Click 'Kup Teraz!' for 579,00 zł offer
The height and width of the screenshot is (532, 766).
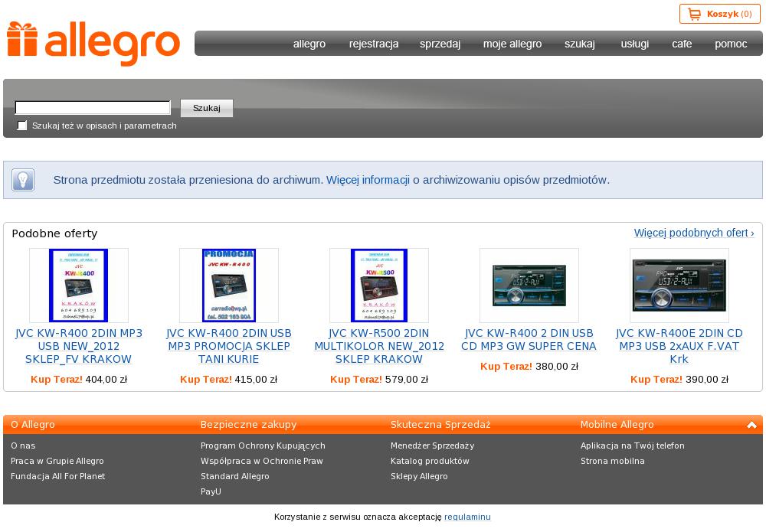(356, 379)
